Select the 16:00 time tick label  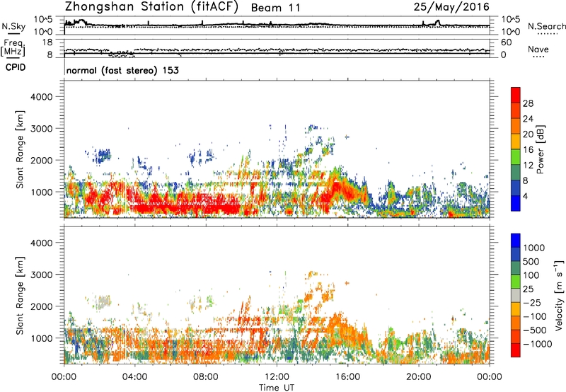click(x=347, y=377)
